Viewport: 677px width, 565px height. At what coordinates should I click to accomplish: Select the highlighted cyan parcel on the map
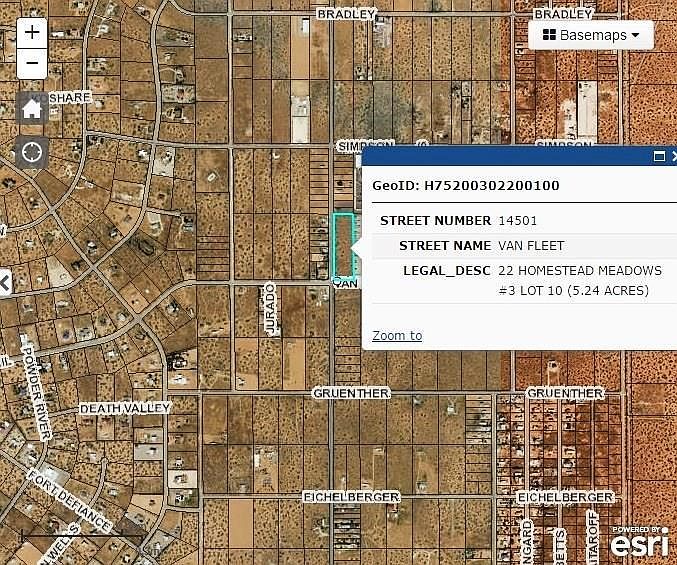click(x=343, y=245)
